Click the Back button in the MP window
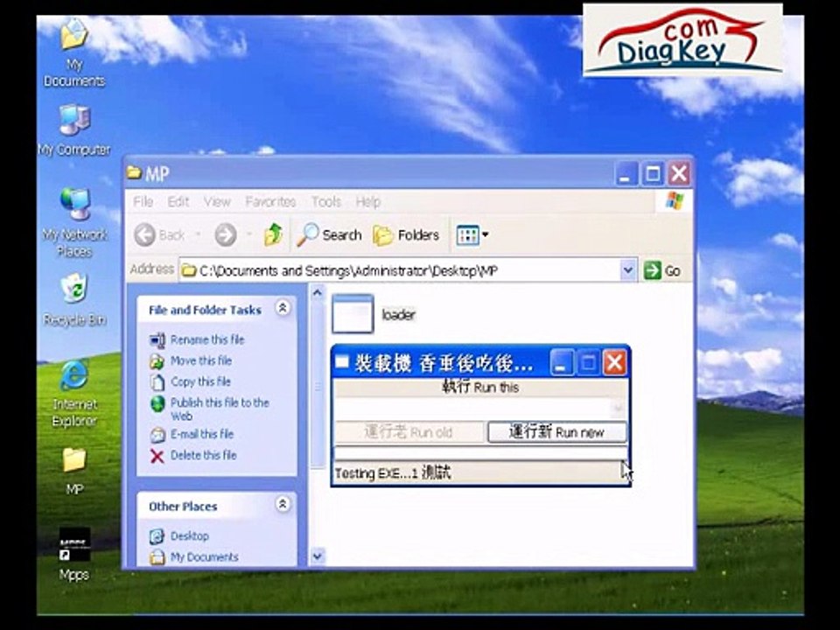840x630 pixels. pyautogui.click(x=159, y=234)
